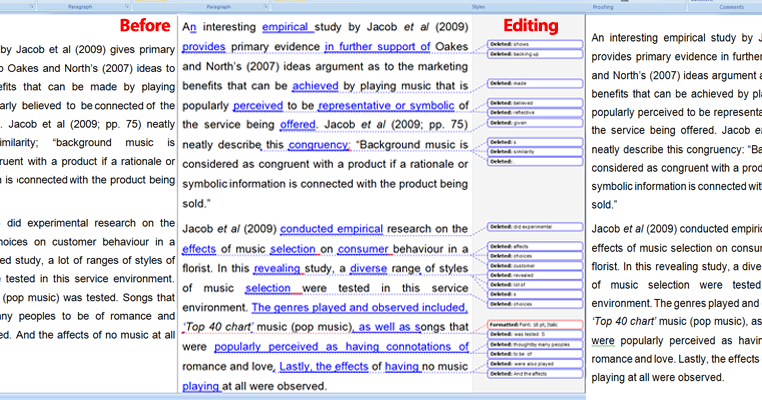
Task: Click the inserted word 'diverse'
Action: pos(368,268)
